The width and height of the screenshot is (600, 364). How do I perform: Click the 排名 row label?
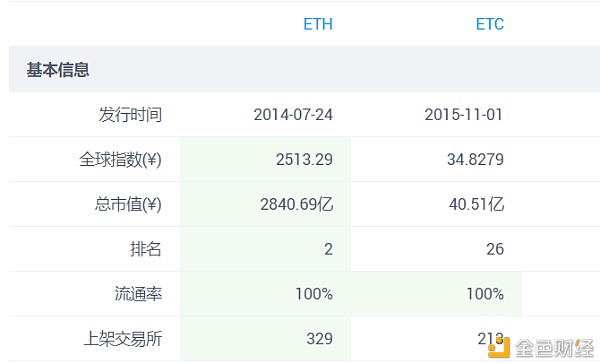coord(146,249)
